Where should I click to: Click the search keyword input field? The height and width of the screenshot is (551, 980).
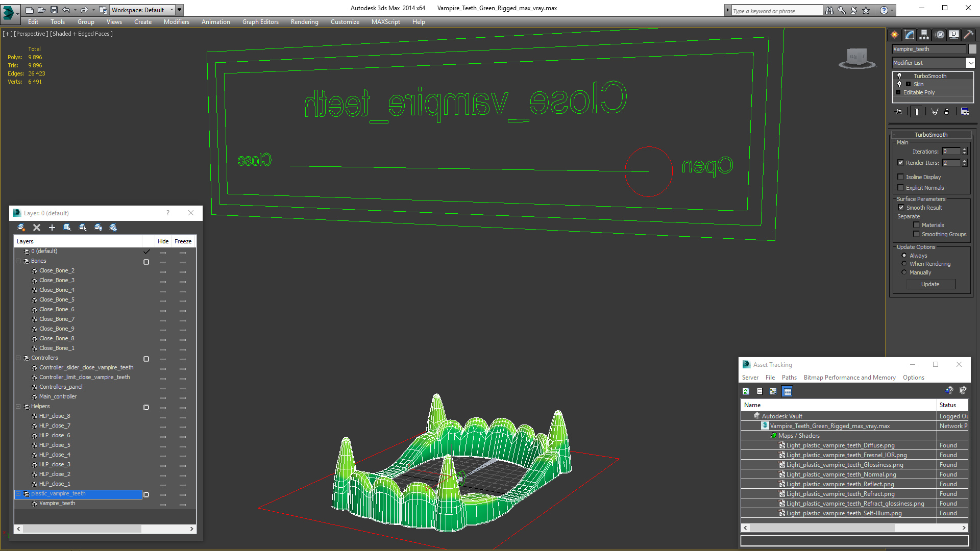(x=776, y=11)
